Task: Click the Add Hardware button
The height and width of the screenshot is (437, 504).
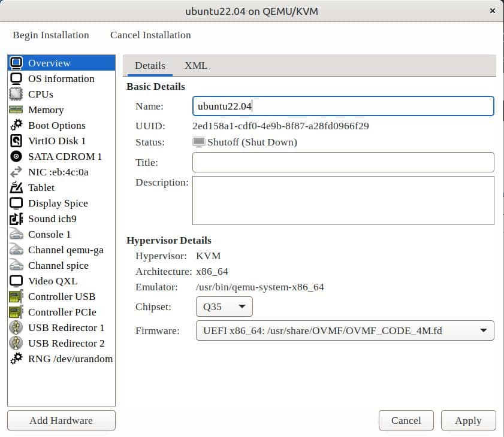Action: (61, 420)
